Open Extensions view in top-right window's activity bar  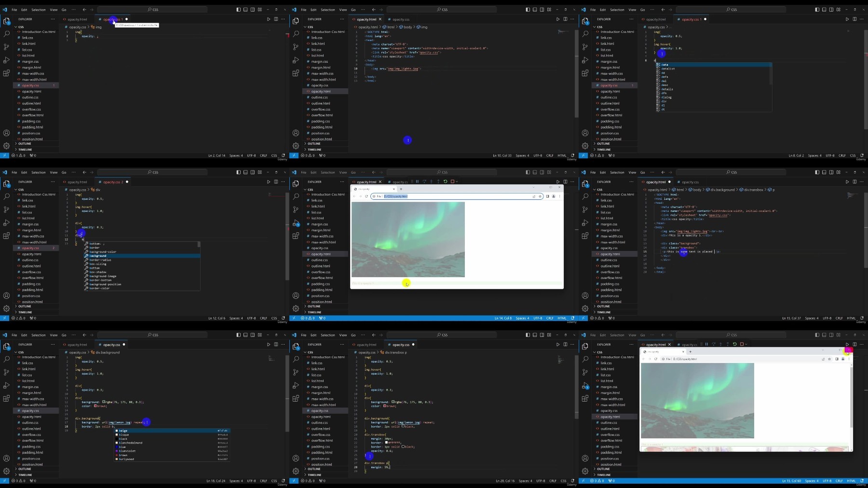pos(585,73)
